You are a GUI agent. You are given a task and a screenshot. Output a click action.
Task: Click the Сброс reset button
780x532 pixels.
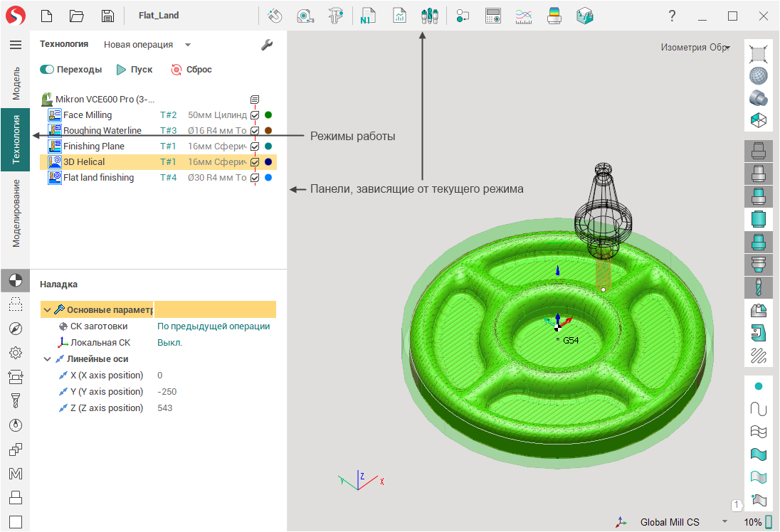tap(191, 70)
